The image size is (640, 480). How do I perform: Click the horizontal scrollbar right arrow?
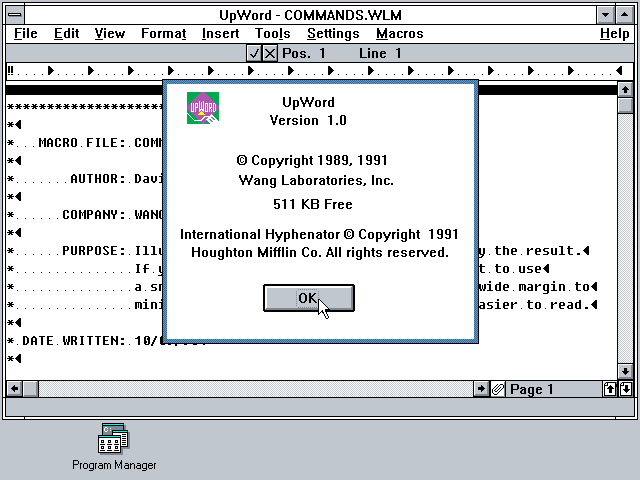click(481, 389)
